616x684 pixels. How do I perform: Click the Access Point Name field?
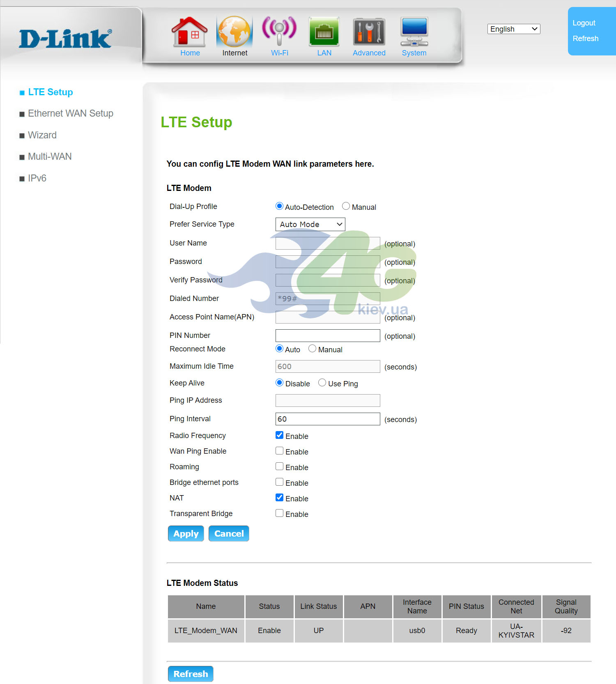tap(328, 317)
